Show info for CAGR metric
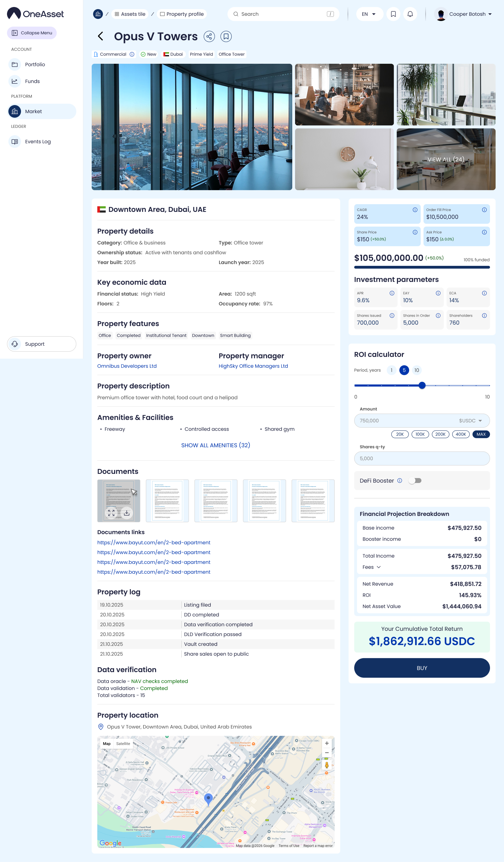Screen dimensions: 504x862 coord(415,210)
